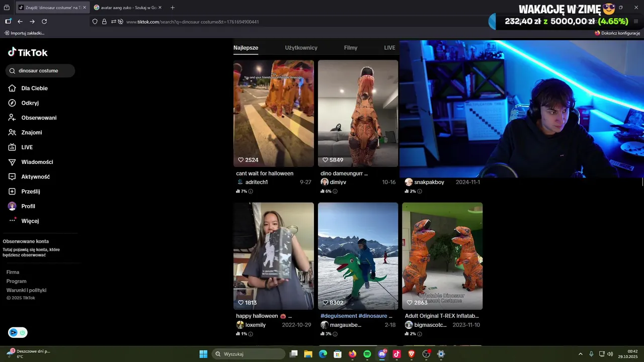
Task: Open LIVE section from sidebar
Action: pos(21,147)
